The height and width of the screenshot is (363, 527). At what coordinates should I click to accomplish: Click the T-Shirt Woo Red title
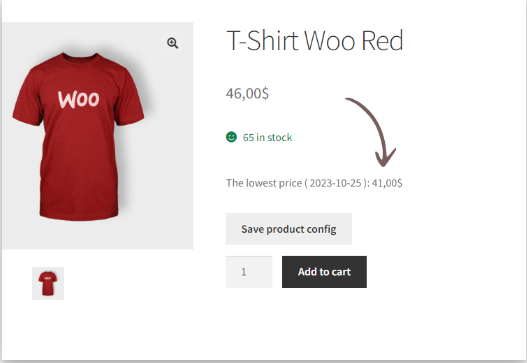pos(315,41)
